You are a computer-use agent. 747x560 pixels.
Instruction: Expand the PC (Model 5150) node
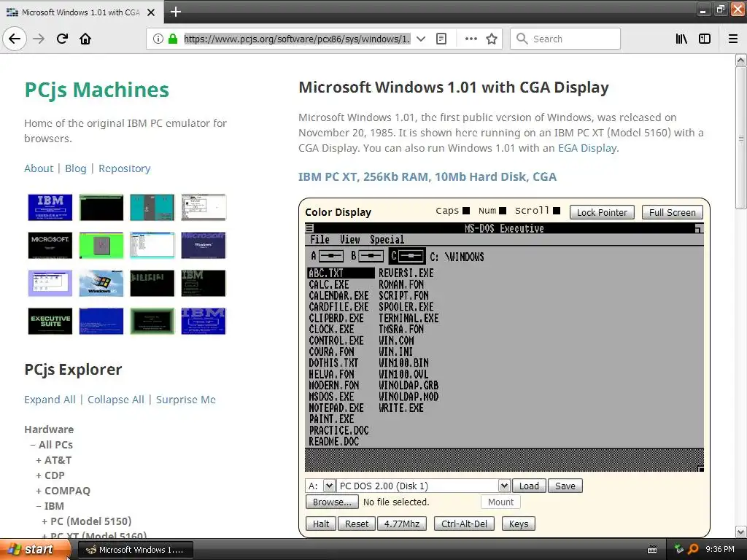(44, 521)
